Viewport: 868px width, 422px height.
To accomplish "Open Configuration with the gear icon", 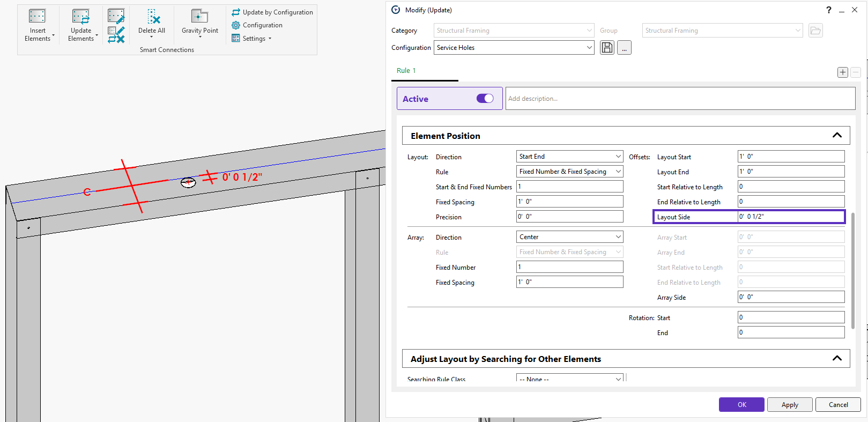I will [x=236, y=25].
